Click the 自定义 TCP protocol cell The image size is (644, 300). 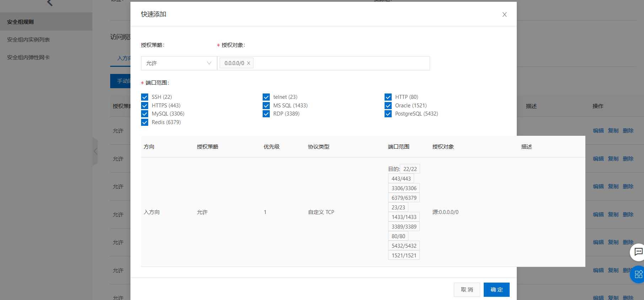(321, 212)
